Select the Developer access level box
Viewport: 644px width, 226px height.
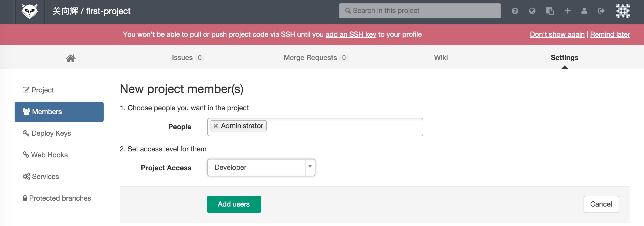pos(261,167)
